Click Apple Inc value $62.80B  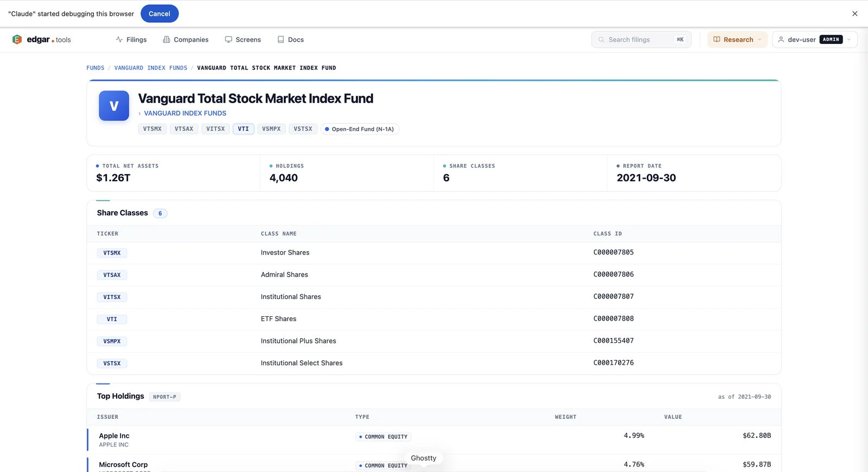point(757,436)
